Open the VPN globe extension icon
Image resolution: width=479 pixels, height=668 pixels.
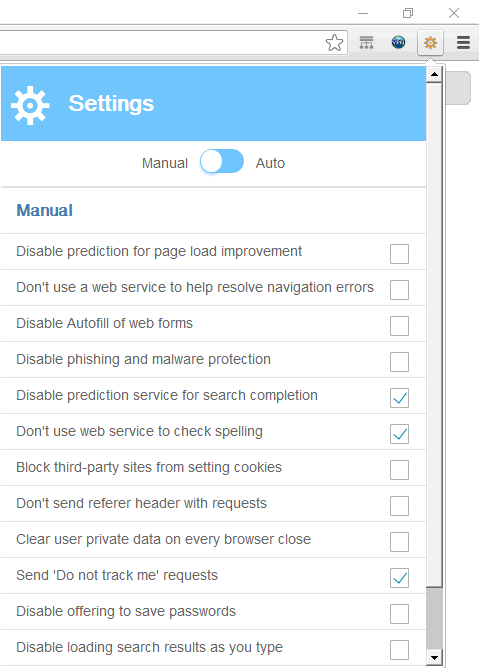tap(398, 42)
